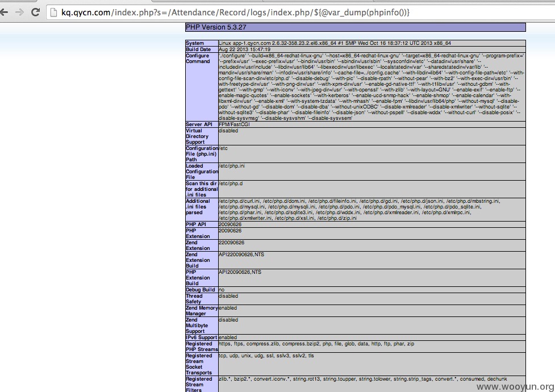Click the Registered PHP Streams label
Viewport: 555px width, 392px height.
(x=202, y=347)
